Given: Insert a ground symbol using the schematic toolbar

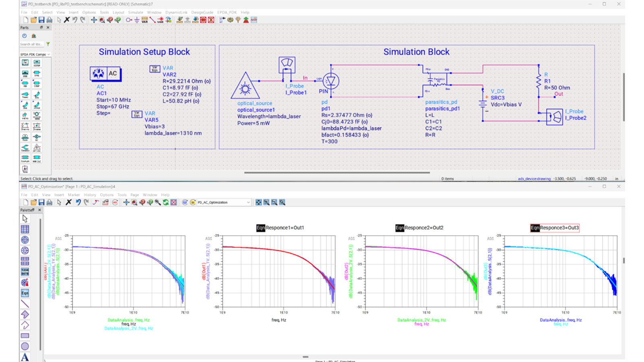Looking at the screenshot, I should 136,20.
